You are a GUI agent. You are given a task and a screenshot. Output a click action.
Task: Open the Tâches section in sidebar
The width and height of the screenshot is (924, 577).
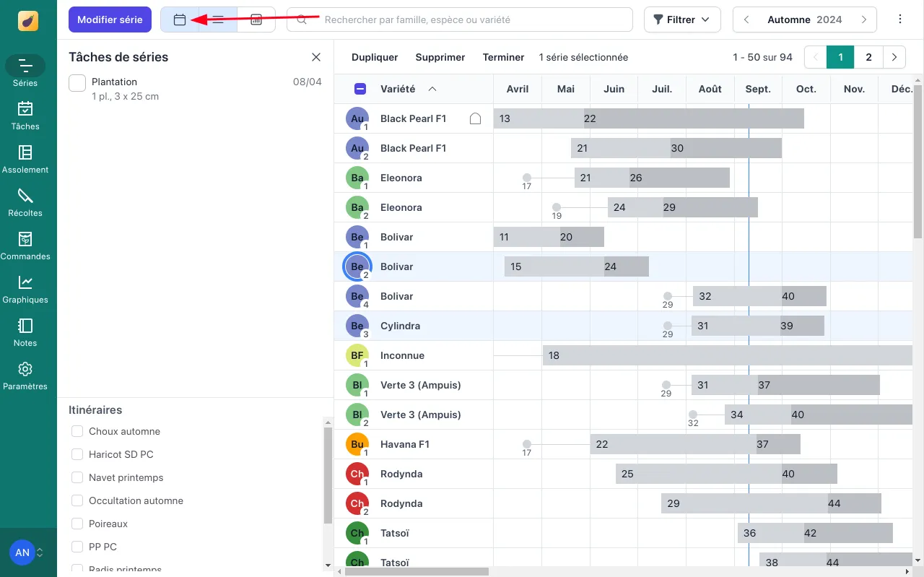pyautogui.click(x=25, y=115)
